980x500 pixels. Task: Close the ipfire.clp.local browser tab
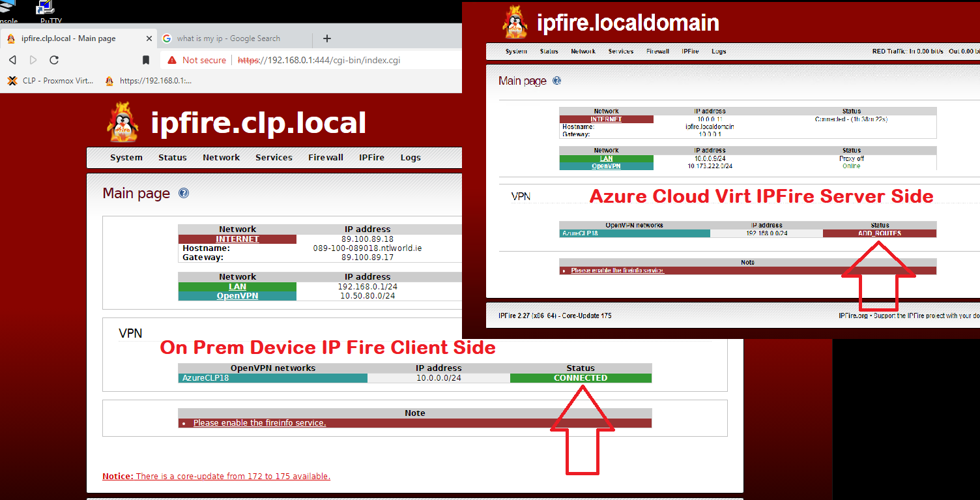[x=149, y=38]
